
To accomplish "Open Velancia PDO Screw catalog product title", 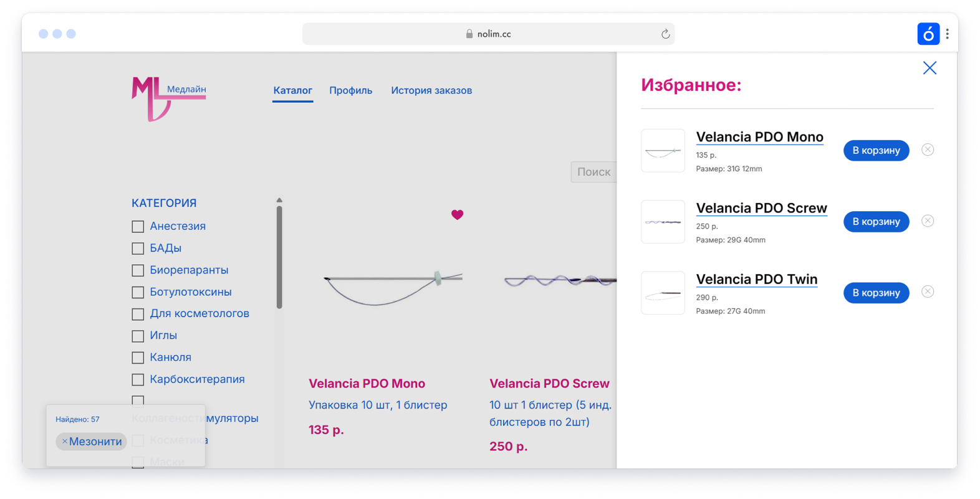I will (x=549, y=383).
